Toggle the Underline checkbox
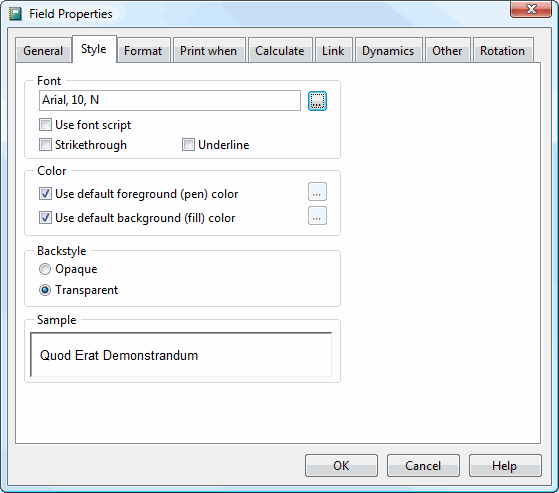The image size is (559, 493). (188, 145)
